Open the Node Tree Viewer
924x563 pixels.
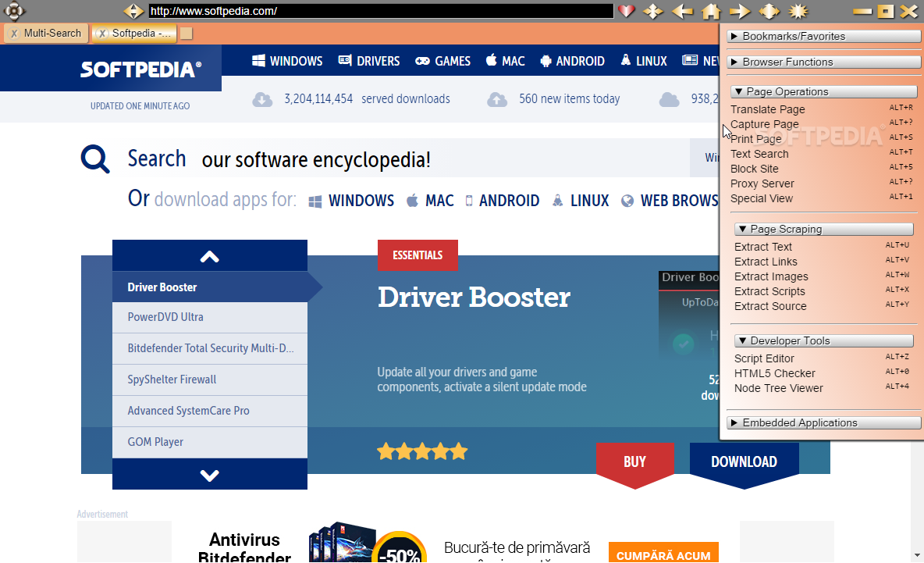click(x=778, y=388)
